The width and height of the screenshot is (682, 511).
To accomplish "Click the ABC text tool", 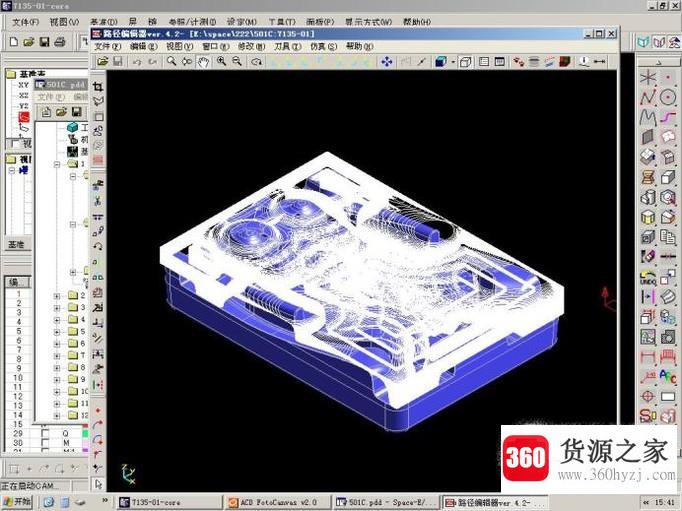I will click(668, 376).
